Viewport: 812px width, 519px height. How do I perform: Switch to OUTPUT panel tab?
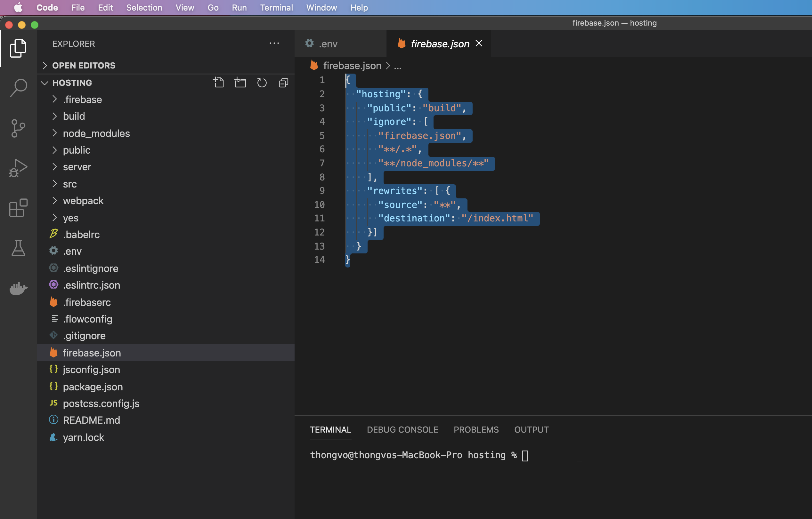click(532, 430)
